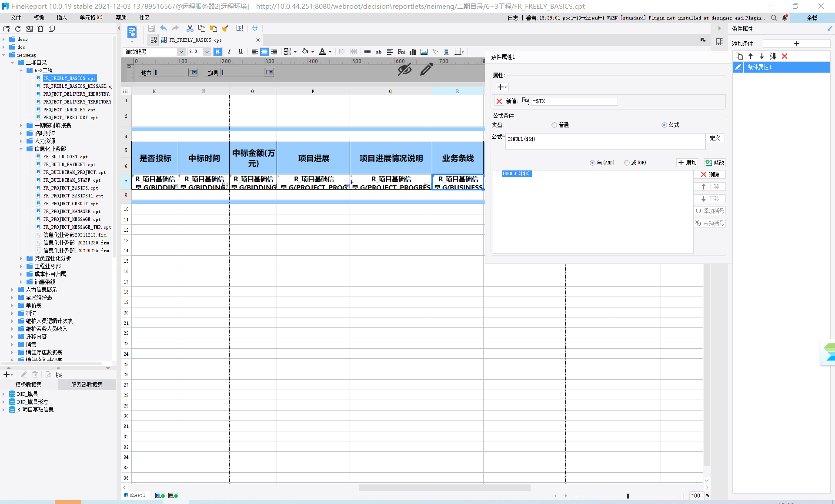The width and height of the screenshot is (835, 504).
Task: Open the 插入 menu
Action: coord(62,17)
